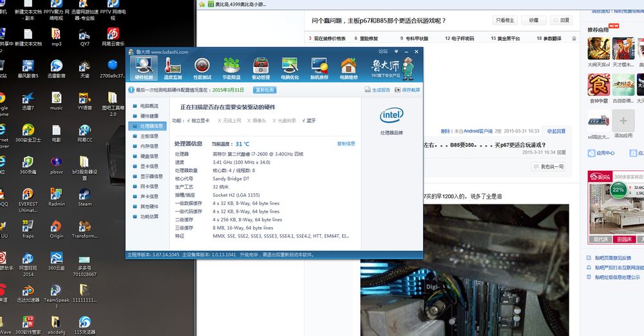Open the 网易CC desktop shortcut
The image size is (644, 336).
[84, 133]
